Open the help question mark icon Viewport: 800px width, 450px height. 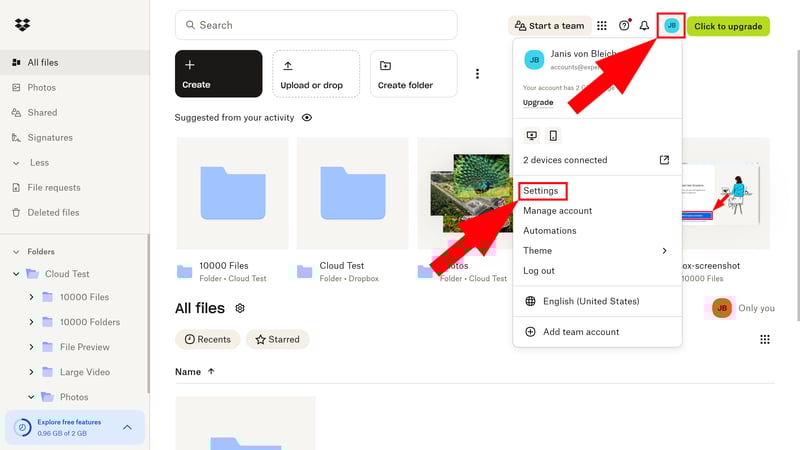tap(624, 26)
